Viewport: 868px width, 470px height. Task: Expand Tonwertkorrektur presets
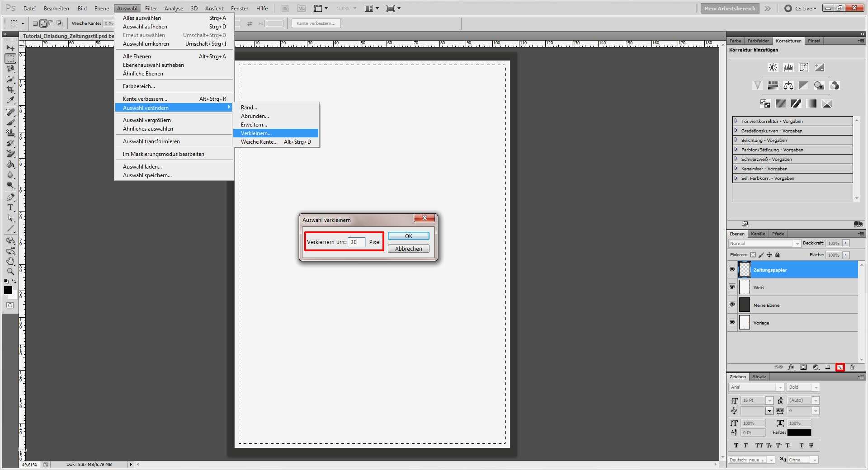[x=736, y=121]
